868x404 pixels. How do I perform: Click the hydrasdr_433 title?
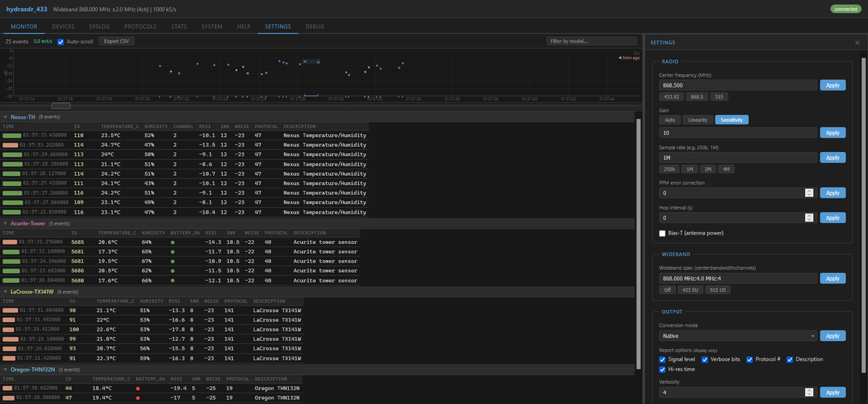(27, 9)
